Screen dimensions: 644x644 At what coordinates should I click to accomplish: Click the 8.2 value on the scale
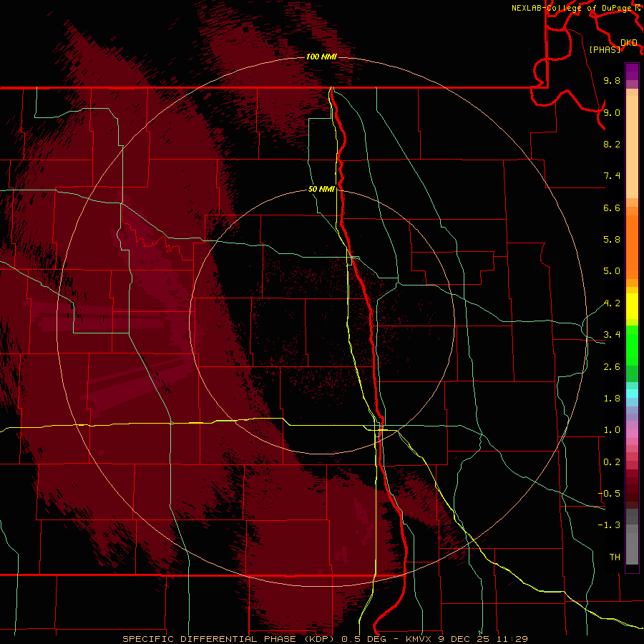(612, 144)
